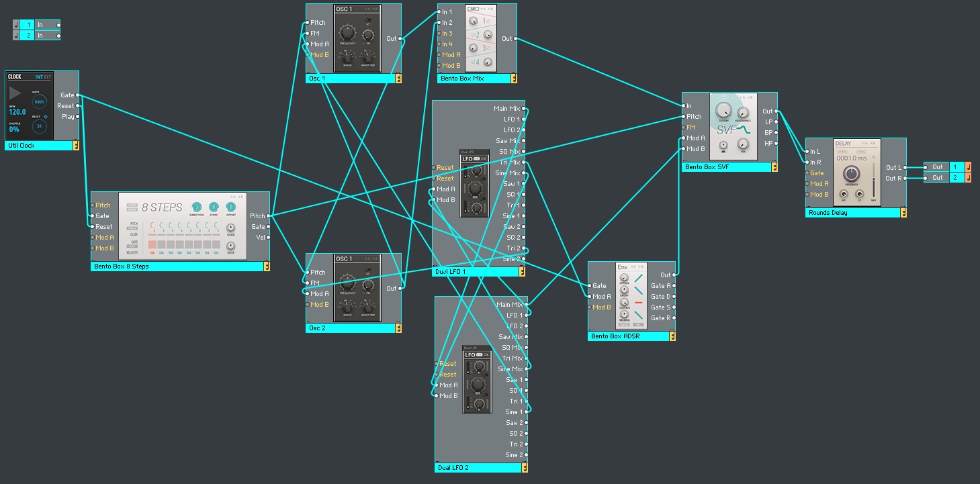980x484 pixels.
Task: Select the Rounds Delay title bar
Action: click(x=853, y=213)
